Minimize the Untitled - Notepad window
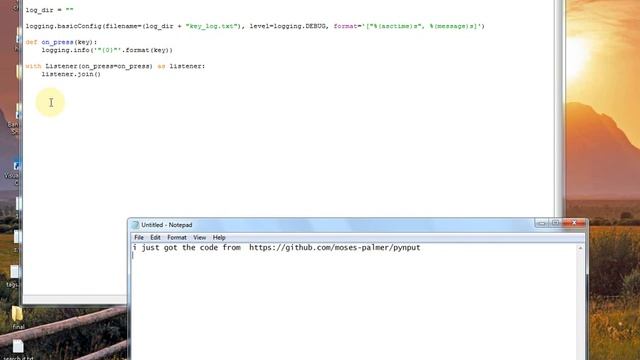The image size is (640, 360). pos(542,223)
